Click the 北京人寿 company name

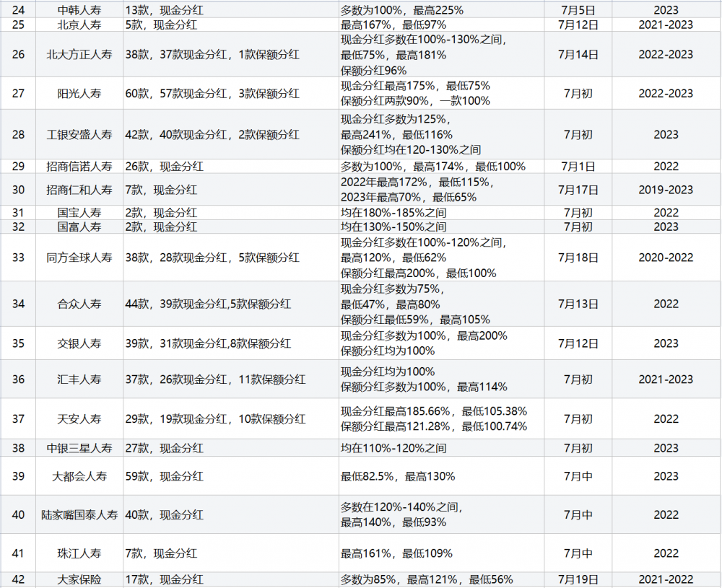tap(79, 25)
